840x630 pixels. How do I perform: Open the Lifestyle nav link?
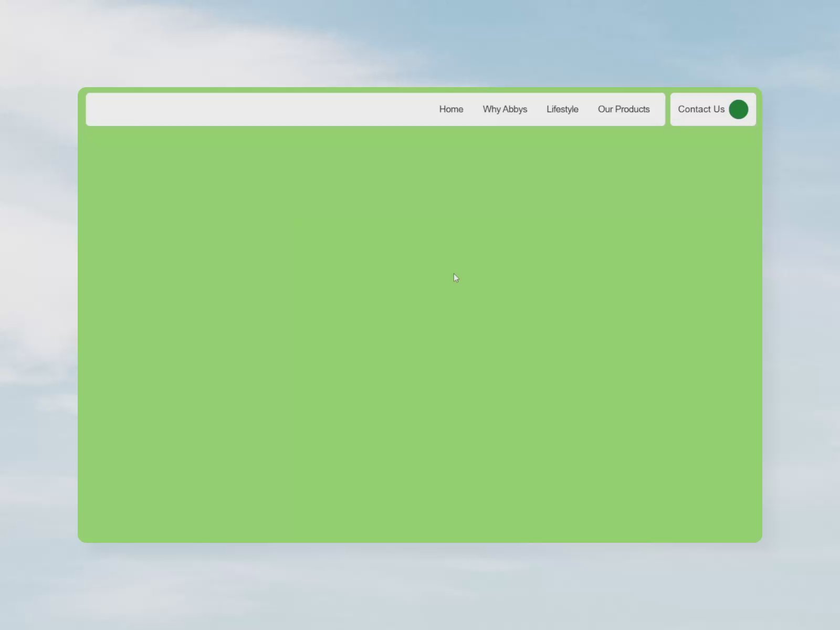point(562,109)
